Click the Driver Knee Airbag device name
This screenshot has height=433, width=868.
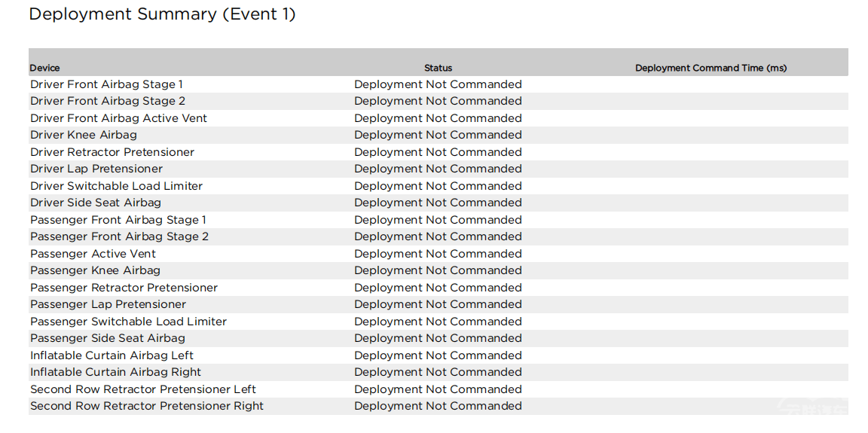pos(84,135)
